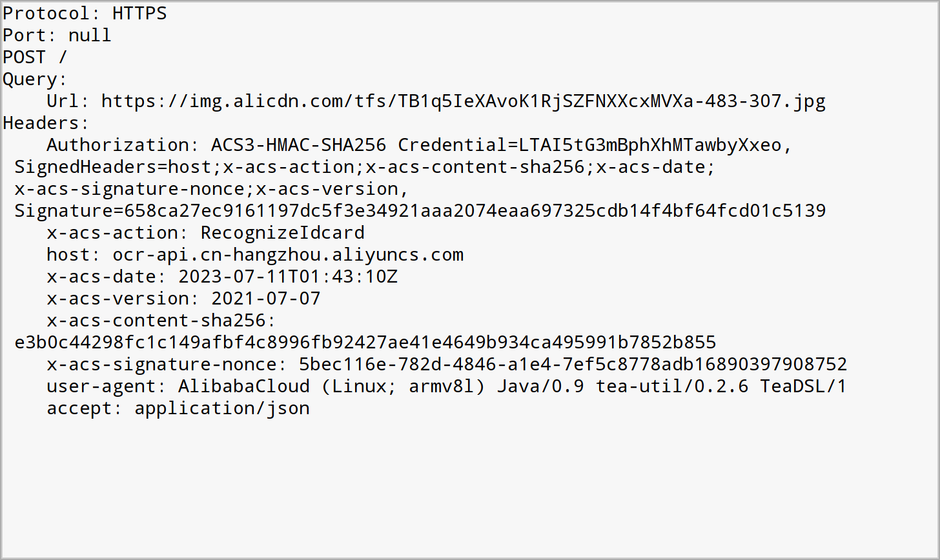Click the Query: section label
This screenshot has height=560, width=940.
(x=36, y=80)
